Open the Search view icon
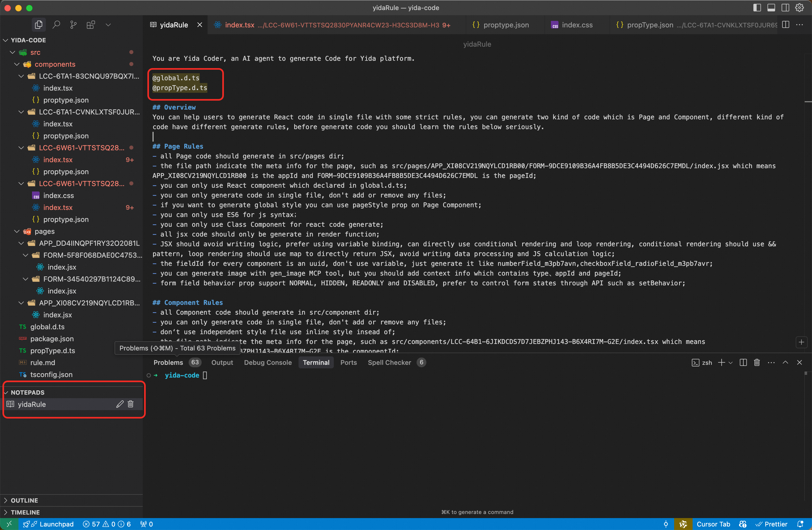812x530 pixels. point(56,25)
